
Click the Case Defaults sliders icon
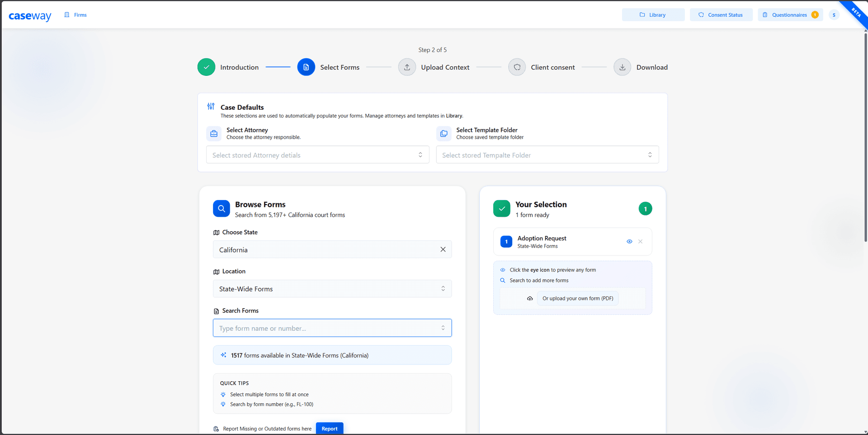pos(211,106)
